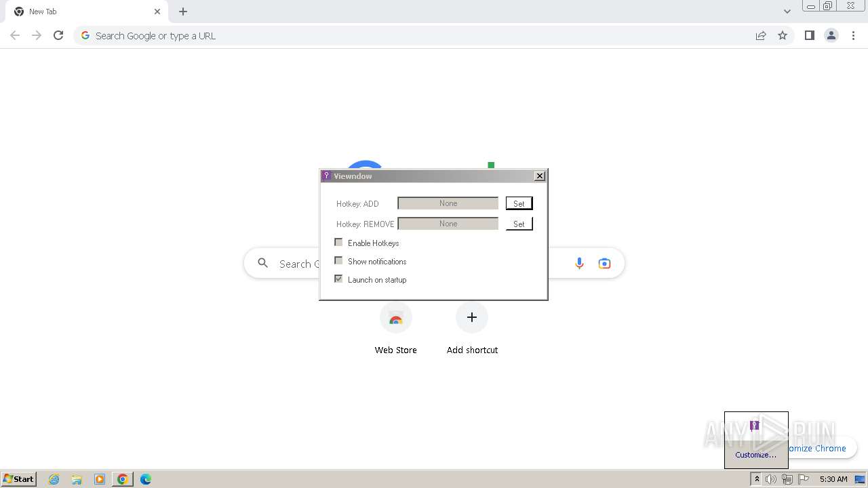Screen dimensions: 868x488
Task: Close the Viewndow dialog
Action: tap(540, 176)
